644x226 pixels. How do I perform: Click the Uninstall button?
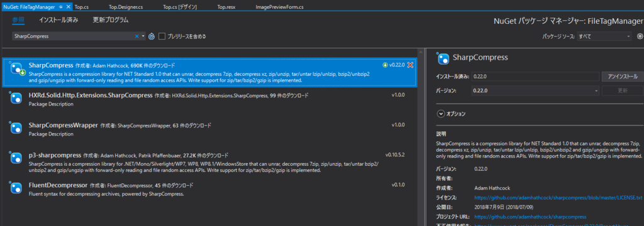[x=622, y=77]
